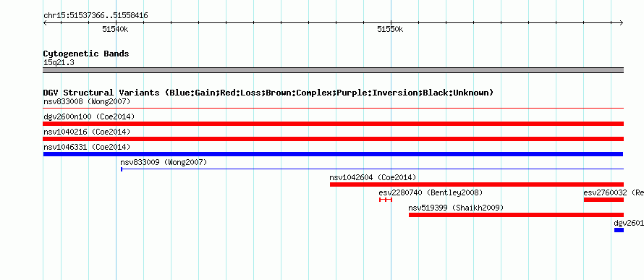Screen dimensions: 644x280
Task: Select the thin blue nsv833009 gain line
Action: (372, 169)
